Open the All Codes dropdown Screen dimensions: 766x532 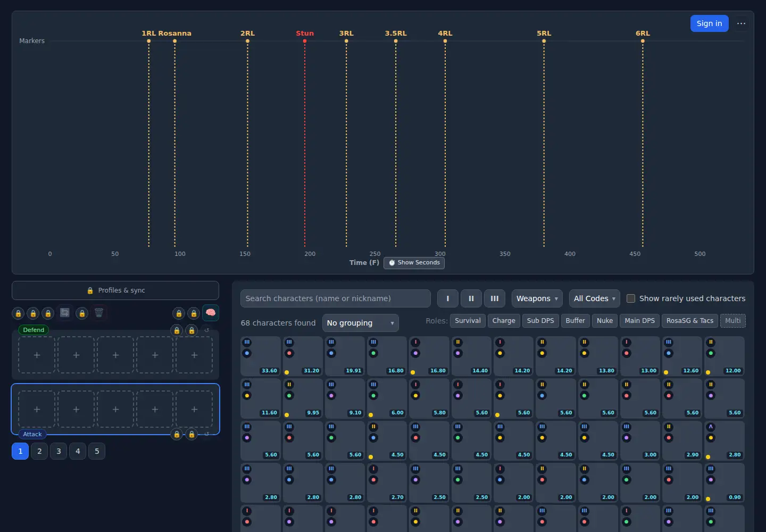point(595,298)
